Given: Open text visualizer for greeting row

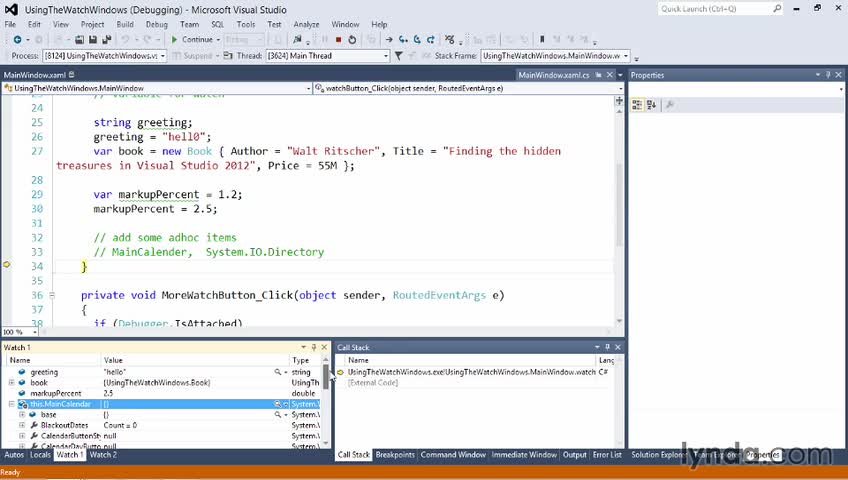Looking at the screenshot, I should pyautogui.click(x=277, y=372).
